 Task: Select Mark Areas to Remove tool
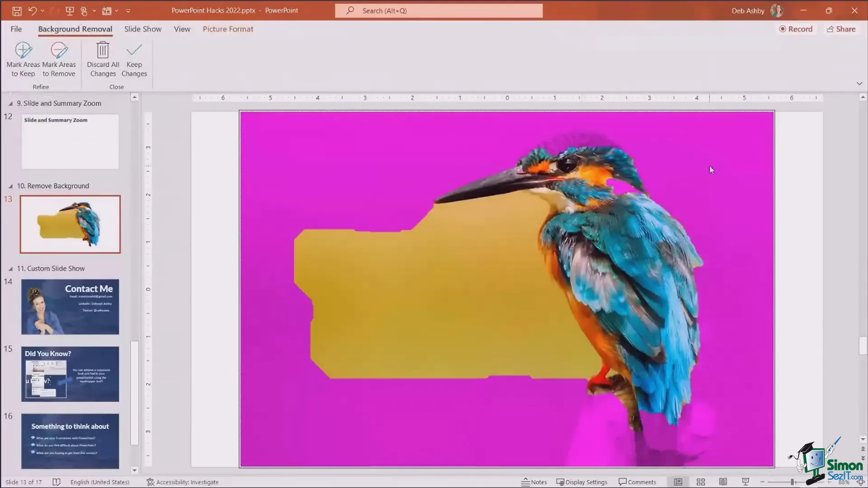click(x=59, y=60)
